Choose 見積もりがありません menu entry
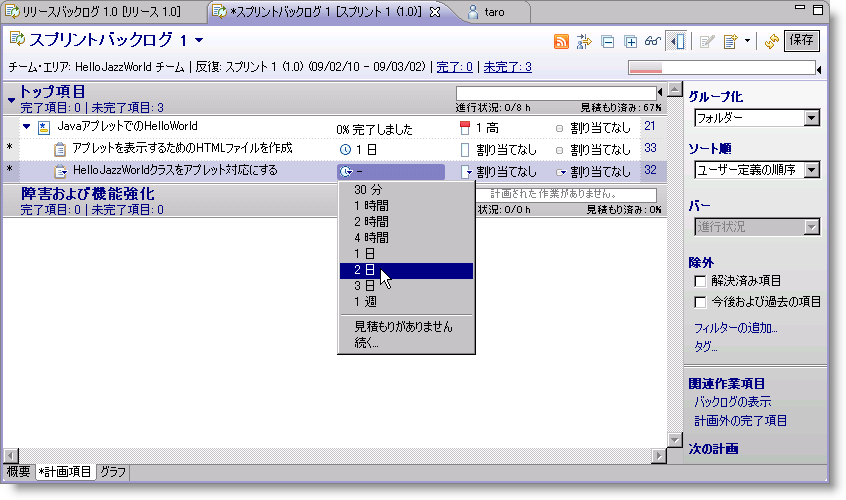Viewport: 846px width, 500px height. [406, 326]
